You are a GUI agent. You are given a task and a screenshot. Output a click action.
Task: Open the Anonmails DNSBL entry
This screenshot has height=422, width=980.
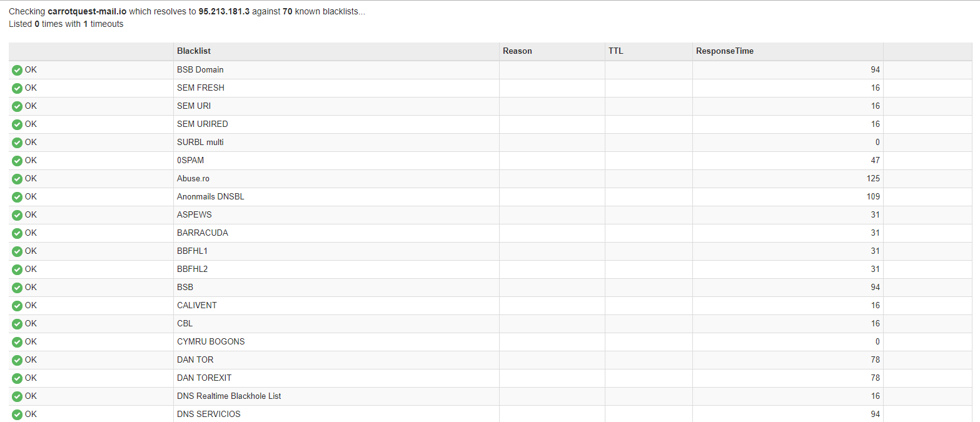tap(210, 197)
